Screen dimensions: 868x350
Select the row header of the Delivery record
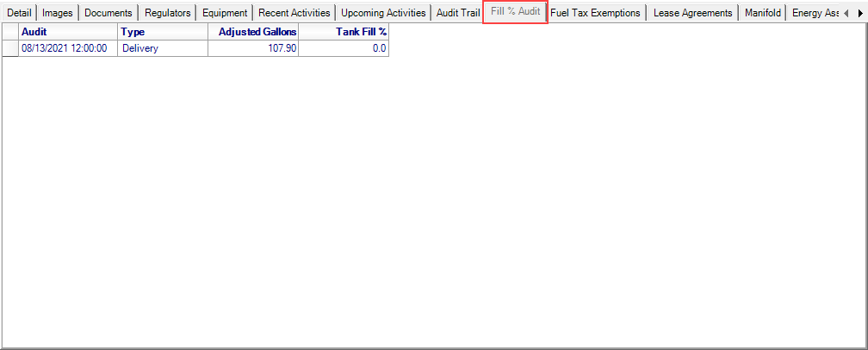click(10, 48)
